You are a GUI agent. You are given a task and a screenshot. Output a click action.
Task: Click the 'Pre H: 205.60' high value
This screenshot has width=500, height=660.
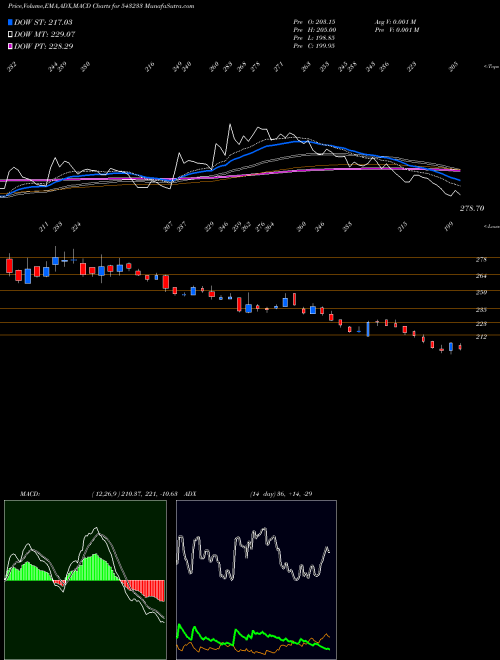314,29
